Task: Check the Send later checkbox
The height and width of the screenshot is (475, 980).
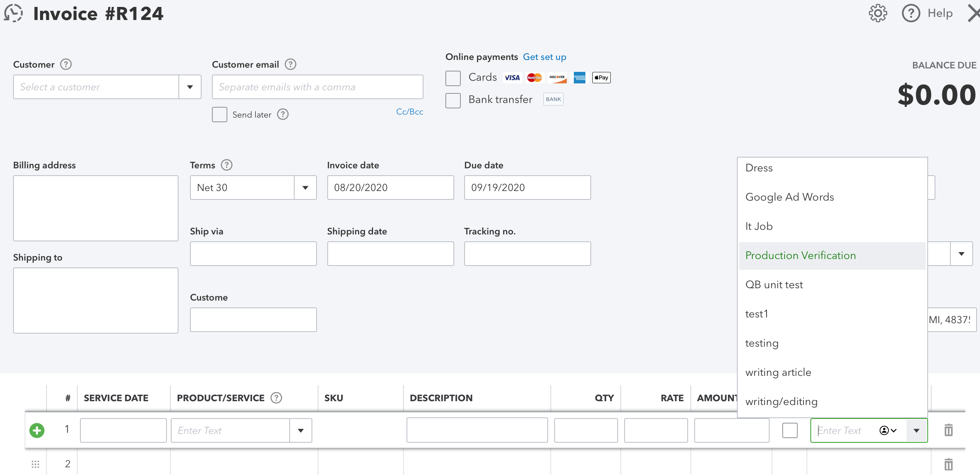Action: click(220, 115)
